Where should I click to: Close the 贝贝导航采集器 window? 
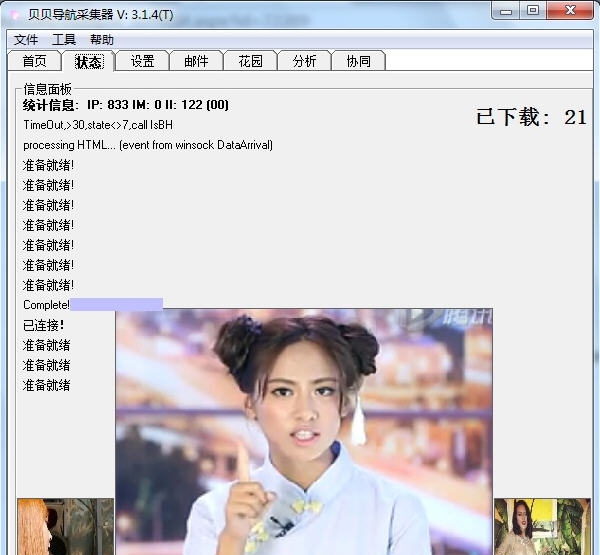point(570,10)
